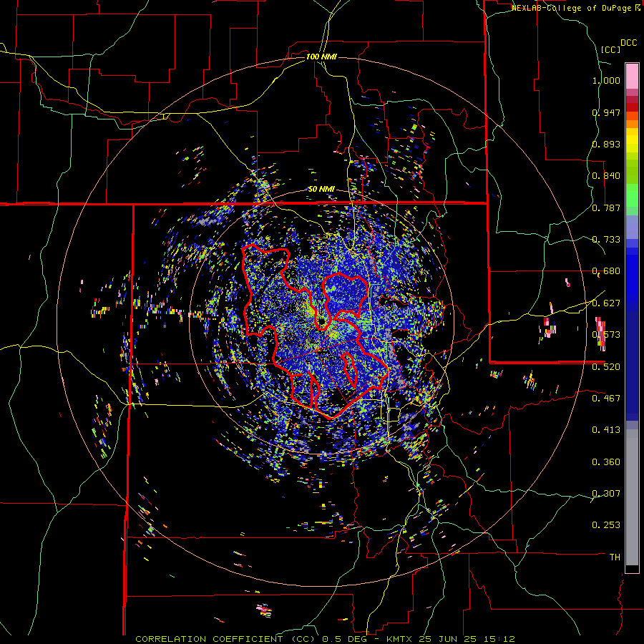644x644 pixels.
Task: Click the 0.413 scale value
Action: point(606,430)
